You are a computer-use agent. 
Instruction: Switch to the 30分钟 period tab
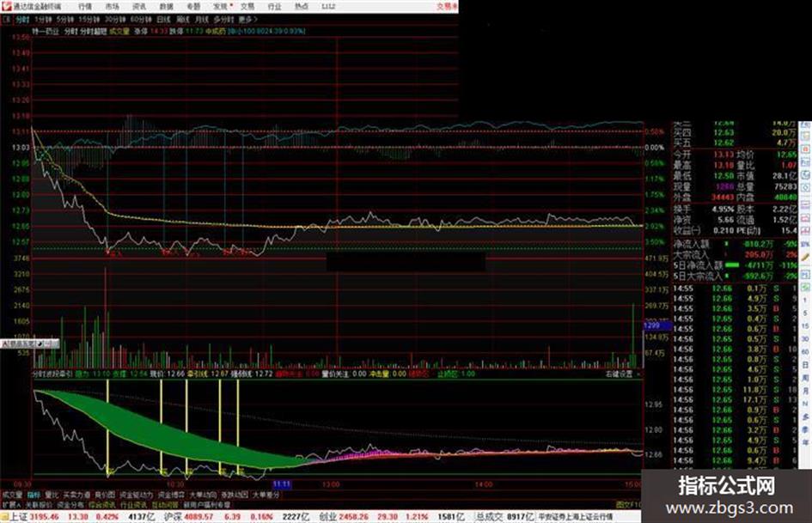click(115, 20)
